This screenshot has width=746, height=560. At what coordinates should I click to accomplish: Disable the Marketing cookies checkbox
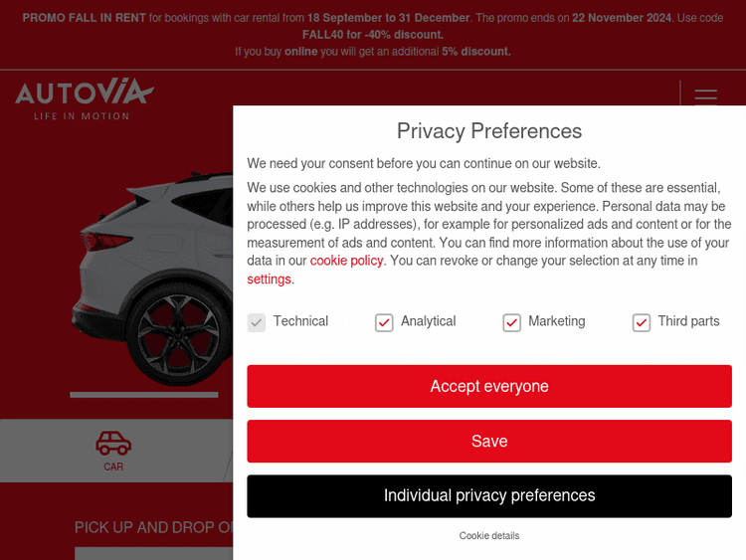coord(512,322)
